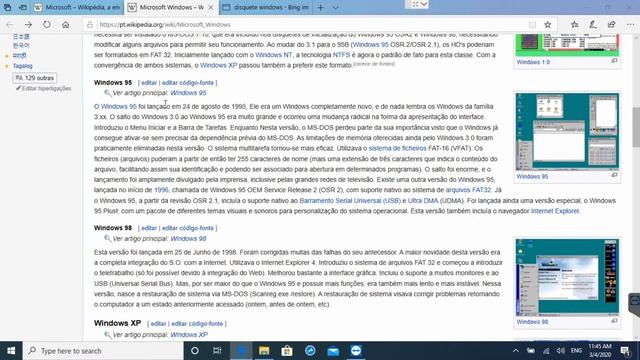Open Barramento Serial Universal (USB) link
640x360 pixels.
350,201
